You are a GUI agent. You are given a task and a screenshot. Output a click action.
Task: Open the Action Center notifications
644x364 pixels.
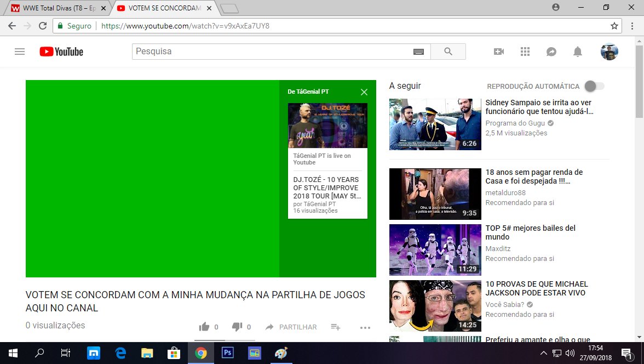(x=626, y=353)
